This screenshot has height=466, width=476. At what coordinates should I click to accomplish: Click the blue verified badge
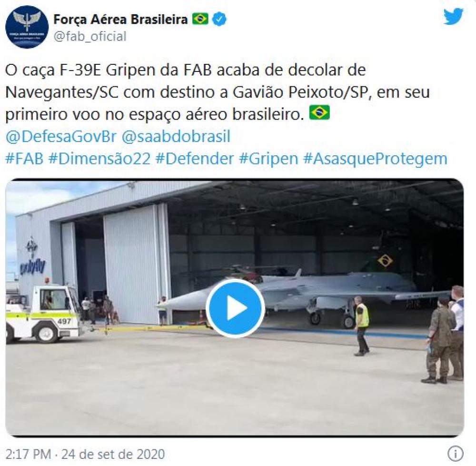click(x=219, y=19)
